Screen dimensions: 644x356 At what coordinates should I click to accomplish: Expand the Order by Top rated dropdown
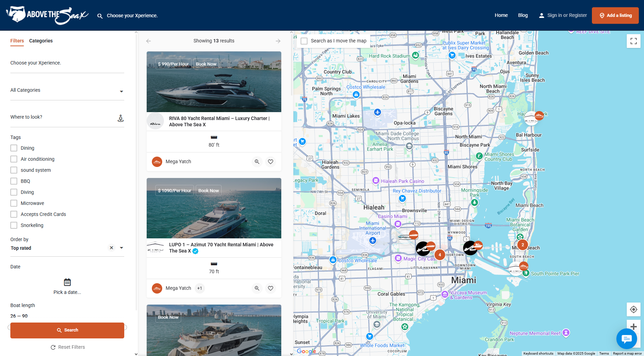pos(121,248)
